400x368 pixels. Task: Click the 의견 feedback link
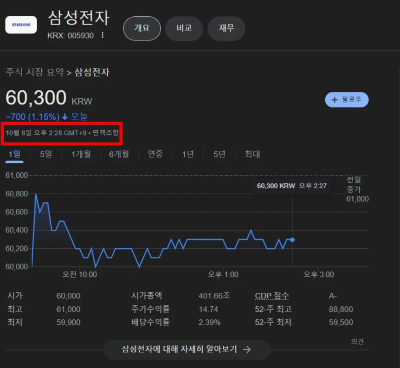pyautogui.click(x=357, y=342)
